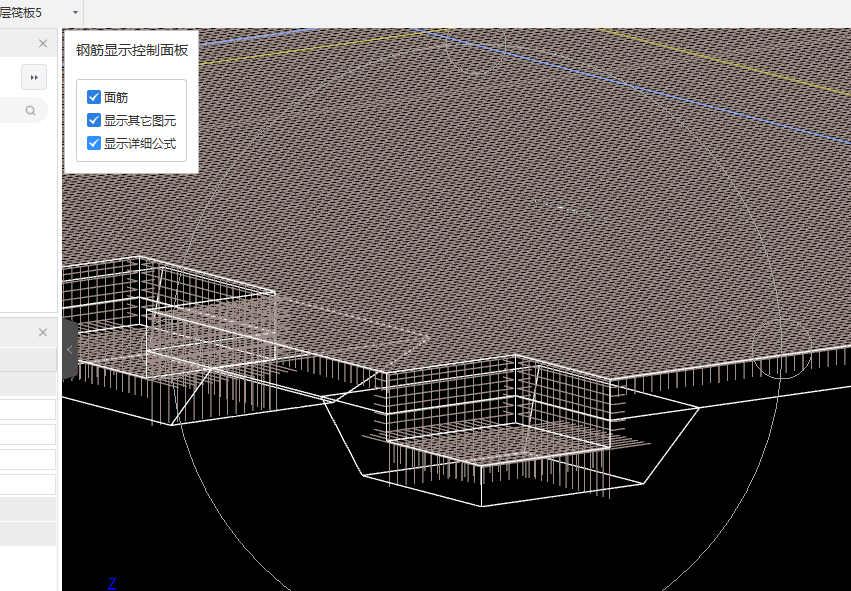The image size is (851, 591).
Task: Open the 层筏板5 dropdown arrow
Action: pos(75,12)
